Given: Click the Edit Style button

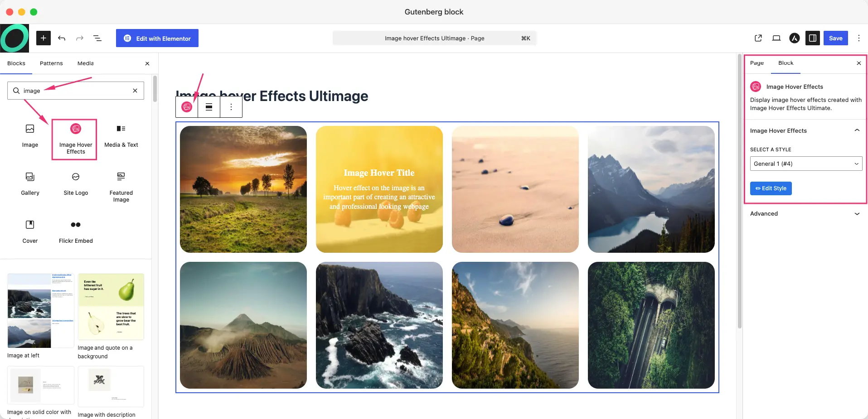Looking at the screenshot, I should pos(771,188).
